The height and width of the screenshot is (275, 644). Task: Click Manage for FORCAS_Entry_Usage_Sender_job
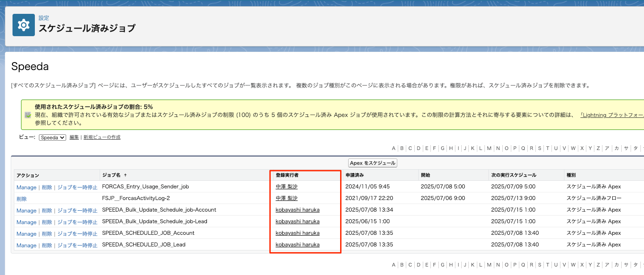coord(26,187)
